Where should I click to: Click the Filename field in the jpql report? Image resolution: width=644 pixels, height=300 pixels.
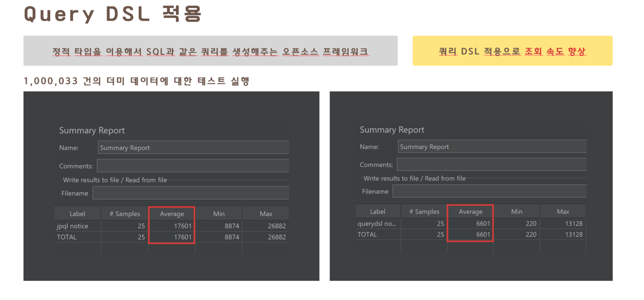[x=191, y=193]
